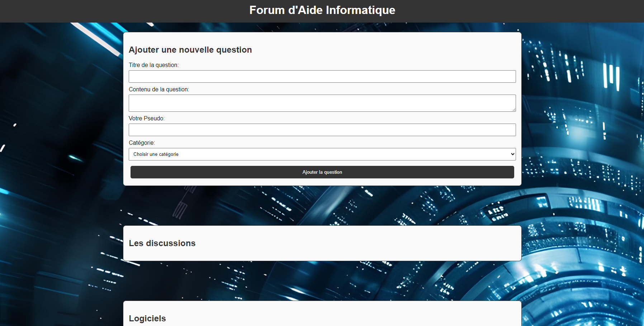Open the 'Choisir une catégorie' dropdown

322,154
